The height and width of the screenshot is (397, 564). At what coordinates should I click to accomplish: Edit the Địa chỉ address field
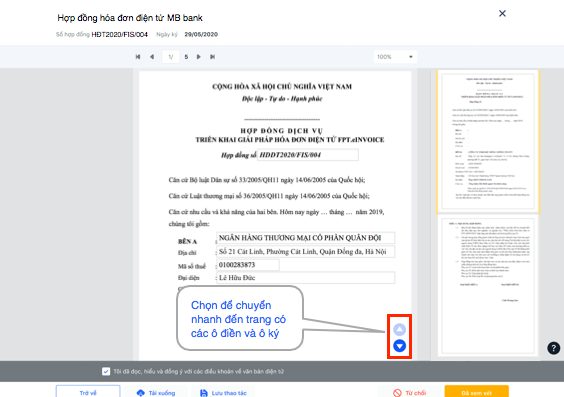[x=306, y=252]
